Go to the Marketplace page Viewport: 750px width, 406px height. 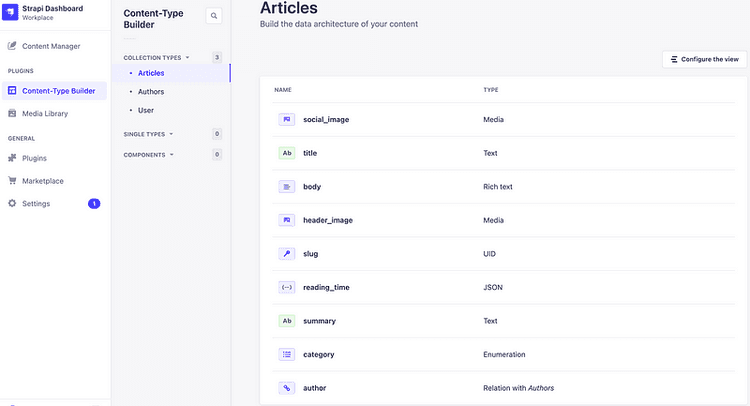pyautogui.click(x=43, y=181)
